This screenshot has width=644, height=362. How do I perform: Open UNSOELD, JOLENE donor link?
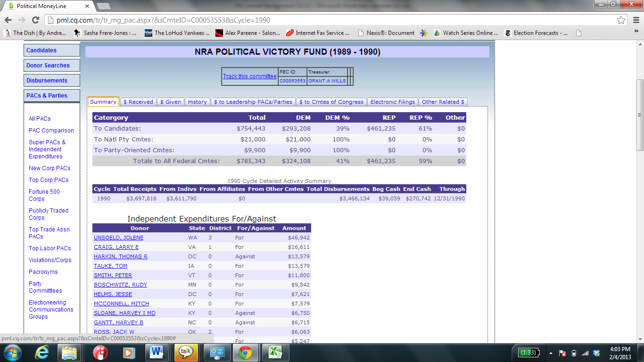coord(118,238)
